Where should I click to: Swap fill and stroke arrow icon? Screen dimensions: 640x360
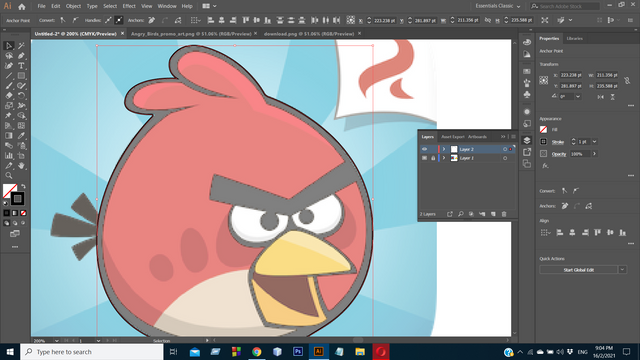coord(23,187)
